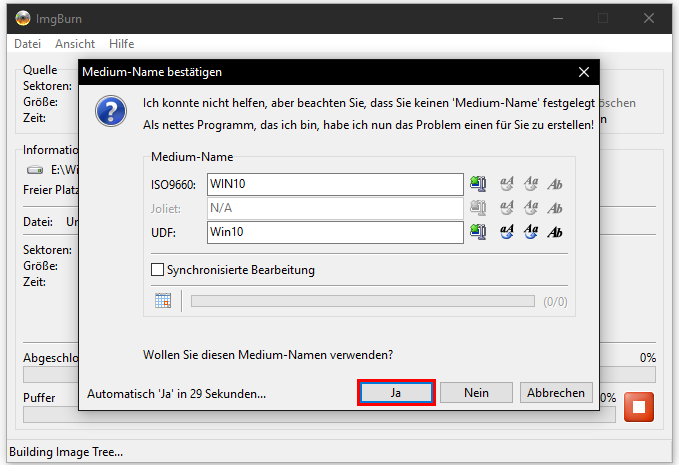
Task: Click the calendar grid icon below checkbox
Action: 163,300
